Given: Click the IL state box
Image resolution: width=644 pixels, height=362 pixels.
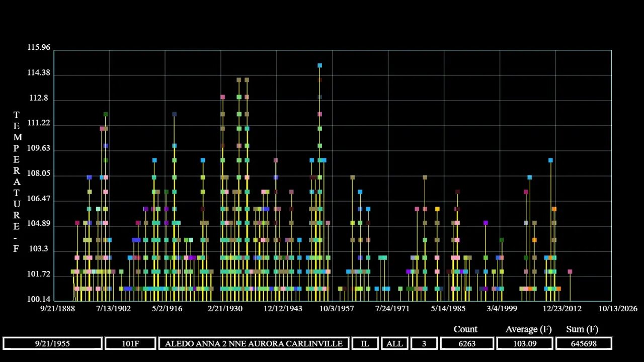Looking at the screenshot, I should click(x=365, y=343).
